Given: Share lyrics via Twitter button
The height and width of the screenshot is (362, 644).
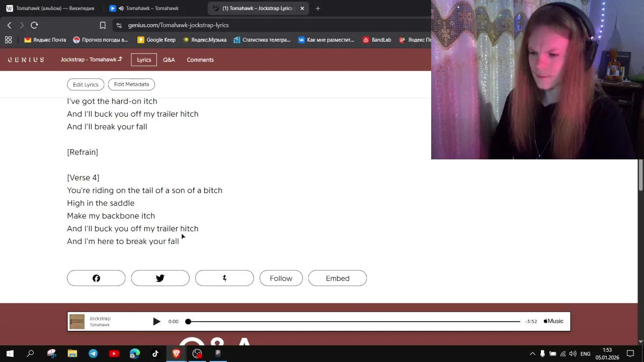Looking at the screenshot, I should point(160,278).
